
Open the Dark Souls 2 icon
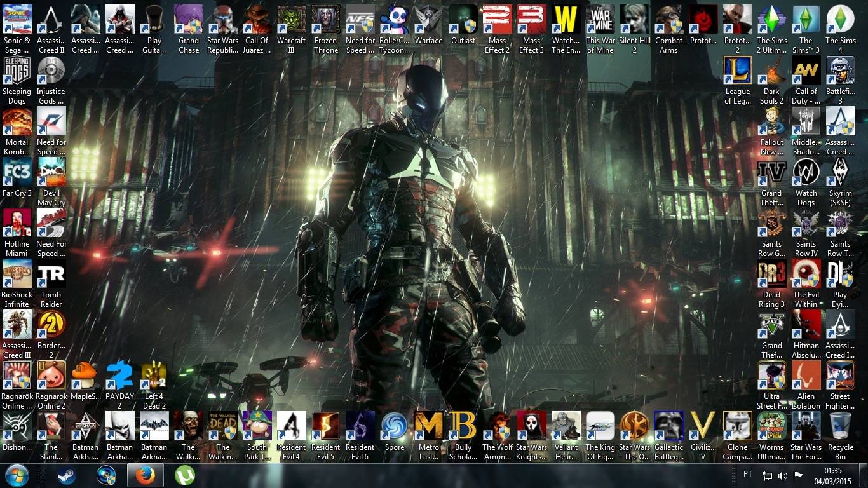click(x=772, y=70)
